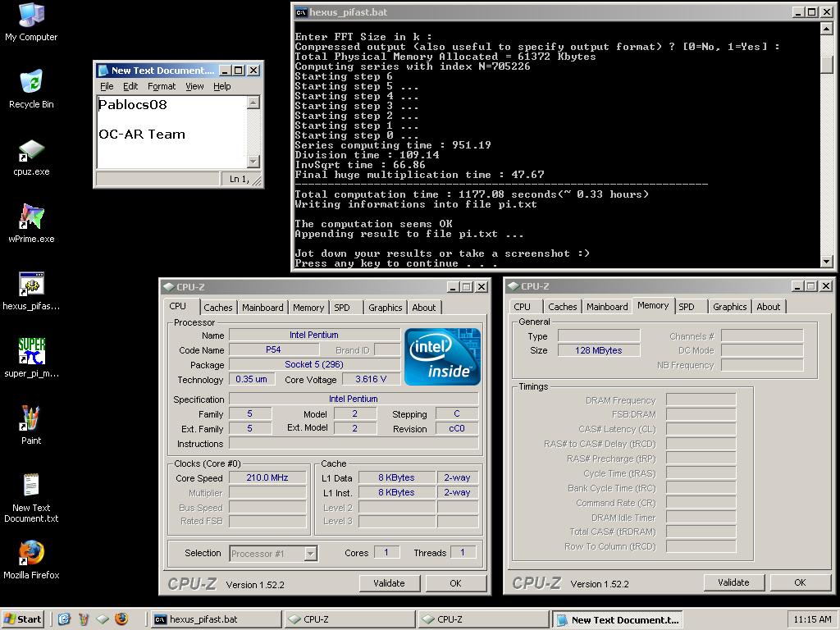The width and height of the screenshot is (840, 630).
Task: Click the Socket 5 (296) package value
Action: click(x=314, y=364)
